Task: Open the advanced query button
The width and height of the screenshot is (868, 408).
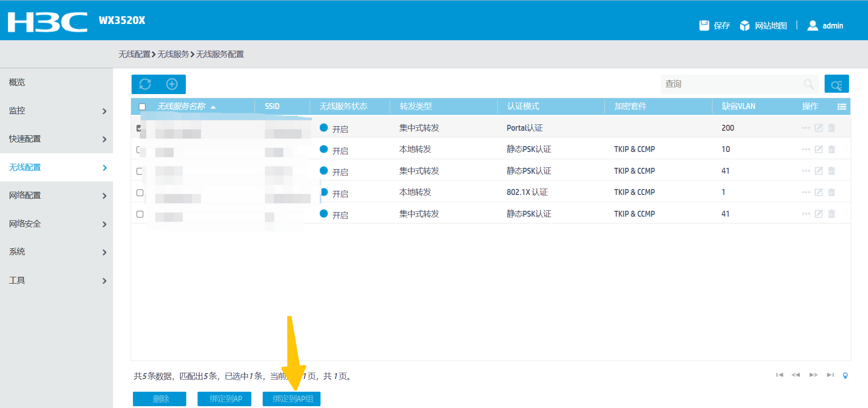Action: click(x=836, y=84)
